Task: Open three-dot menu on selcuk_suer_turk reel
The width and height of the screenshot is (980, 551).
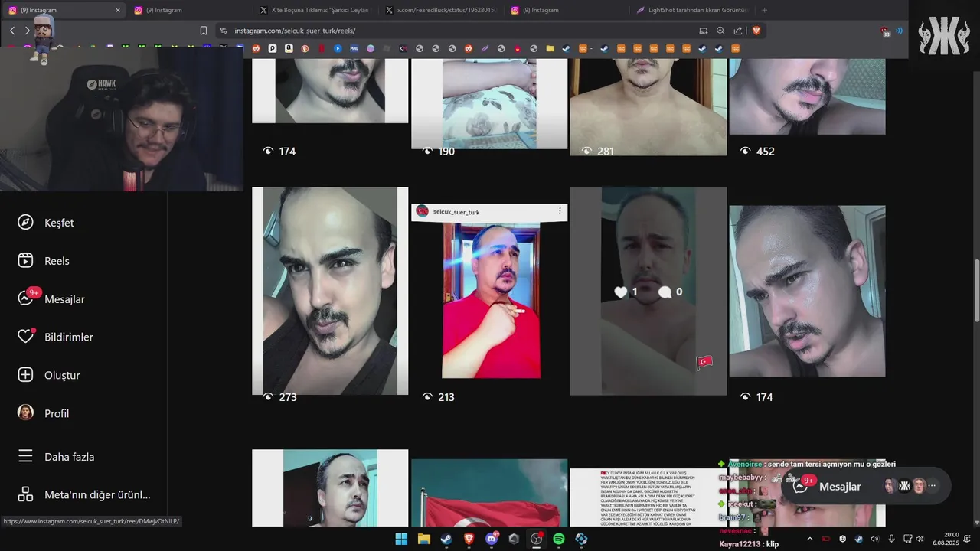Action: [x=560, y=211]
